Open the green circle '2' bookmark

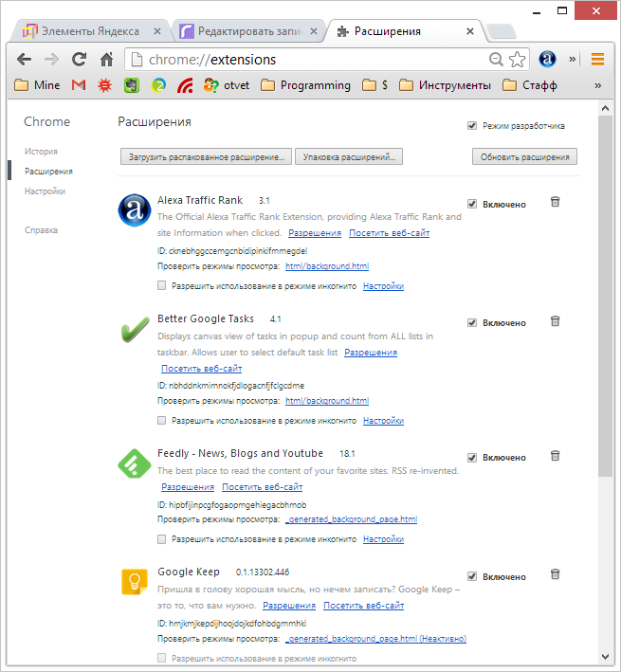[158, 85]
